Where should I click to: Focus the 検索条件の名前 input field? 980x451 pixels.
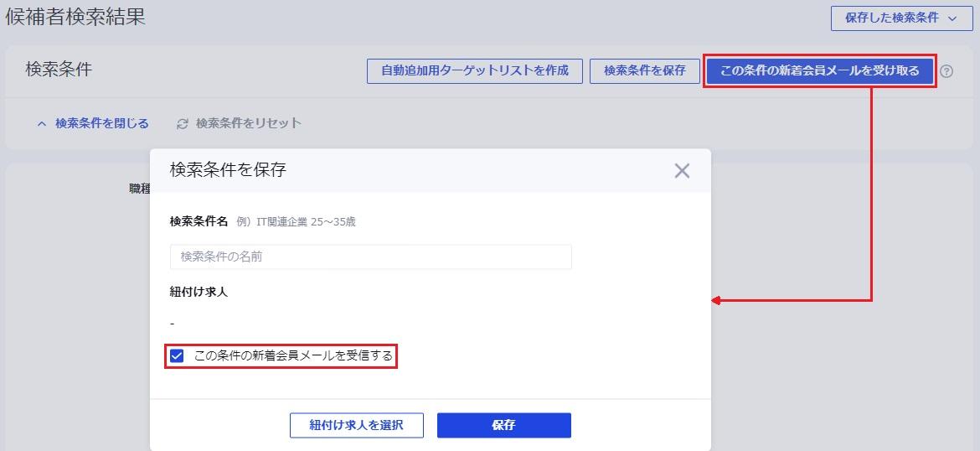coord(370,257)
